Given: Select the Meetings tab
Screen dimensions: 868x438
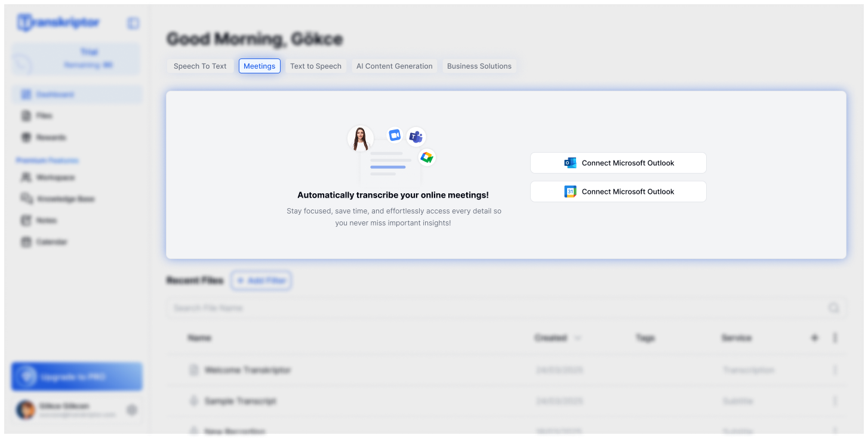Looking at the screenshot, I should [x=260, y=66].
